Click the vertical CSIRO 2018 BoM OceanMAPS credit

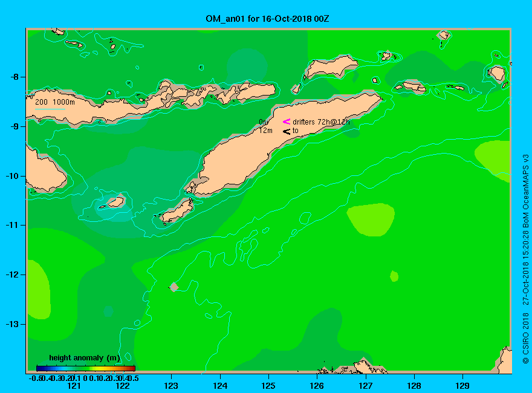point(525,259)
